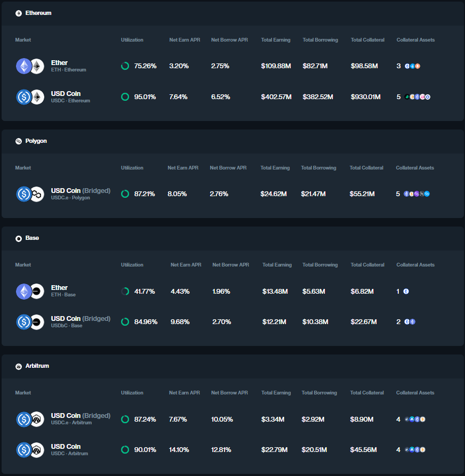465x476 pixels.
Task: Click the Polygon network logo icon
Action: [x=19, y=141]
